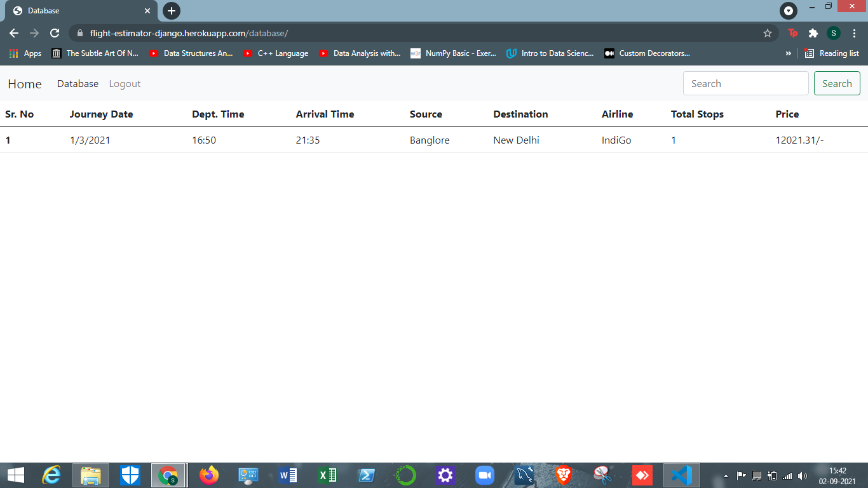Open Apps shortcut in bookmarks bar
868x488 pixels.
(25, 53)
